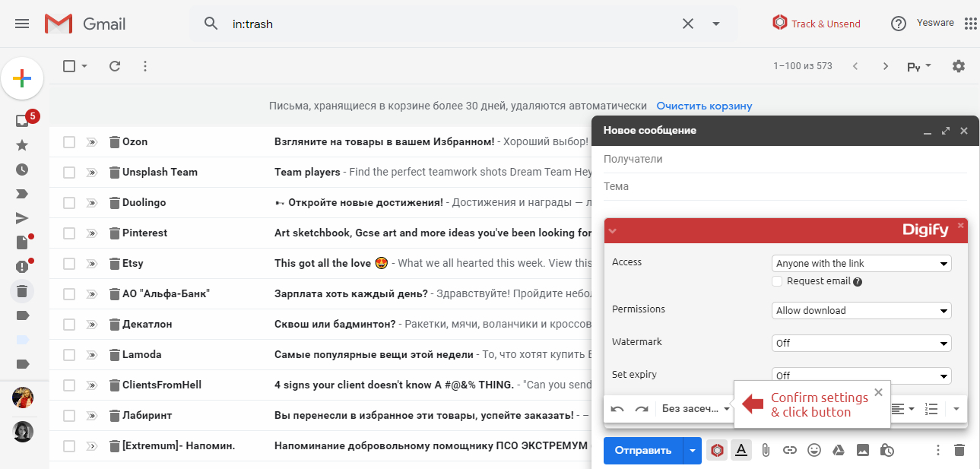The height and width of the screenshot is (469, 980).
Task: Tick the select-all checkbox above list
Action: (69, 66)
